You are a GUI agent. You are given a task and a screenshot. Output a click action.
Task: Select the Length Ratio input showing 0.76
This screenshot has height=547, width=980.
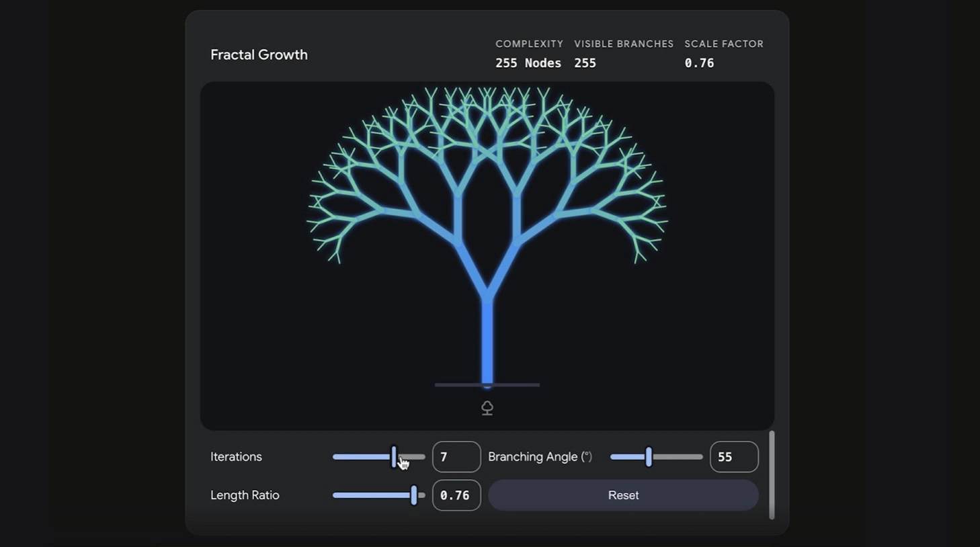point(456,495)
